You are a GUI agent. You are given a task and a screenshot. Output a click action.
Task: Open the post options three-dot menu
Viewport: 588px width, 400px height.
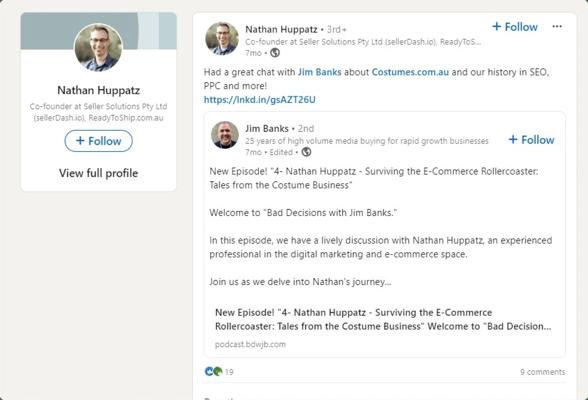click(557, 26)
